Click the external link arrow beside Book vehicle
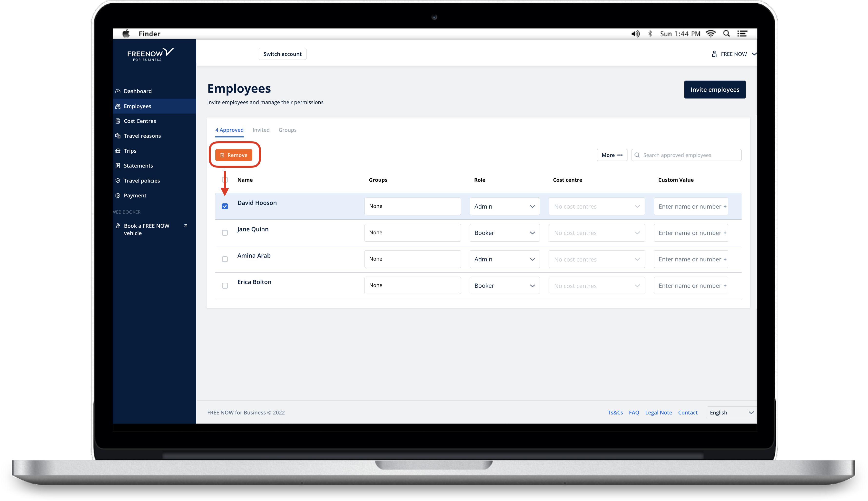This screenshot has height=501, width=868. (x=186, y=226)
